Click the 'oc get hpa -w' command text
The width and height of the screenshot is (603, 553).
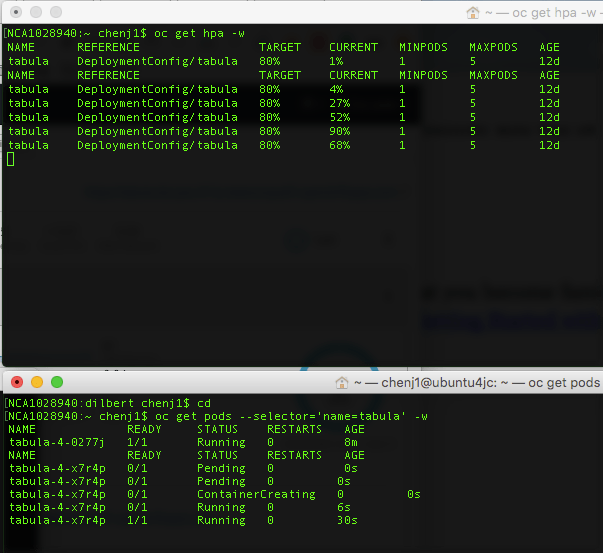tap(199, 33)
